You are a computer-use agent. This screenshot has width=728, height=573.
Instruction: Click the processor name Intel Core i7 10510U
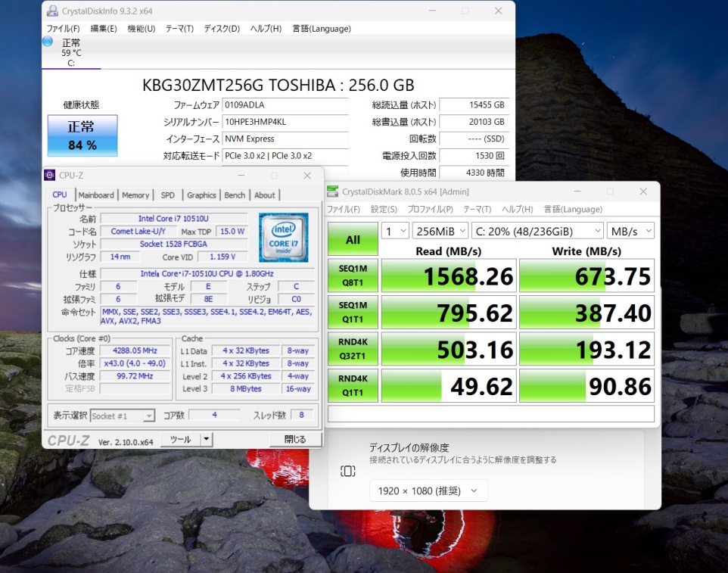coord(173,218)
